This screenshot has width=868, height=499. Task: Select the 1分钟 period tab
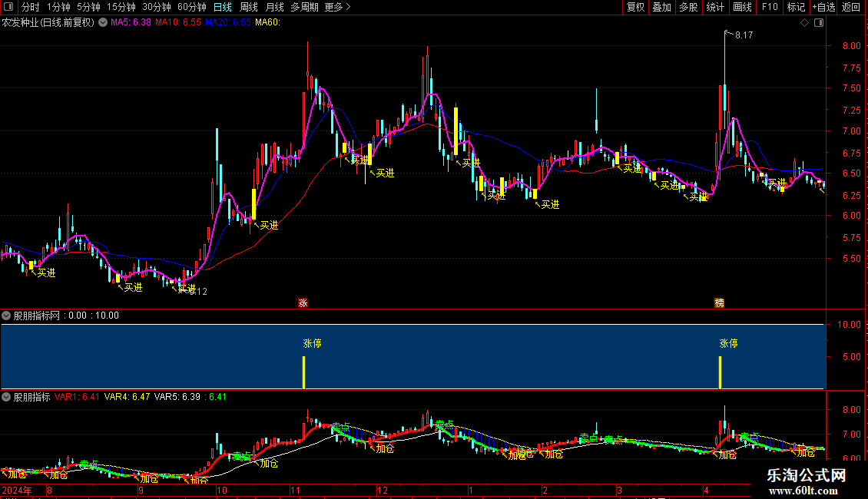[58, 7]
